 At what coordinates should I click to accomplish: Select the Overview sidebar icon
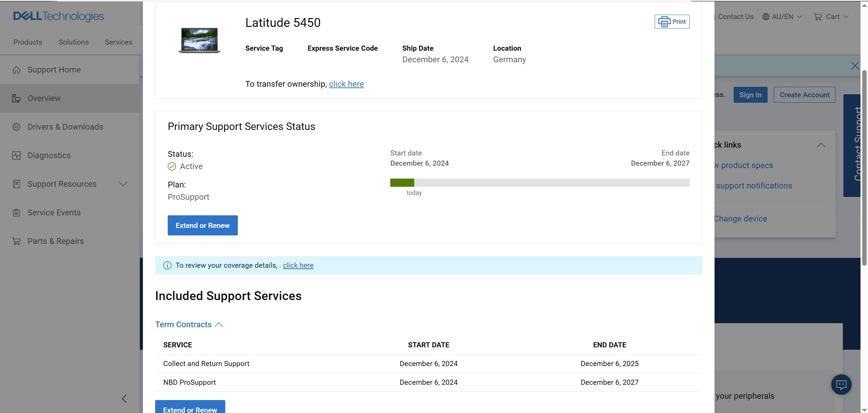click(16, 98)
